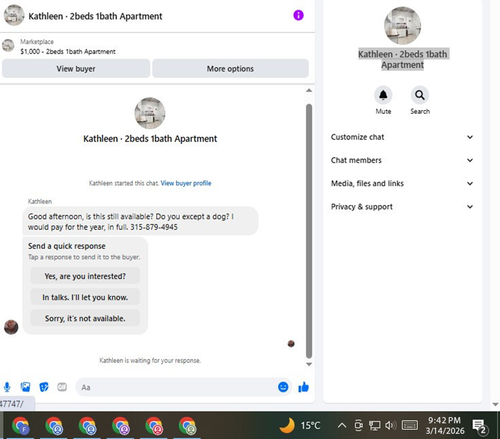
Task: Open touch keyboard tray icon
Action: coord(410,425)
